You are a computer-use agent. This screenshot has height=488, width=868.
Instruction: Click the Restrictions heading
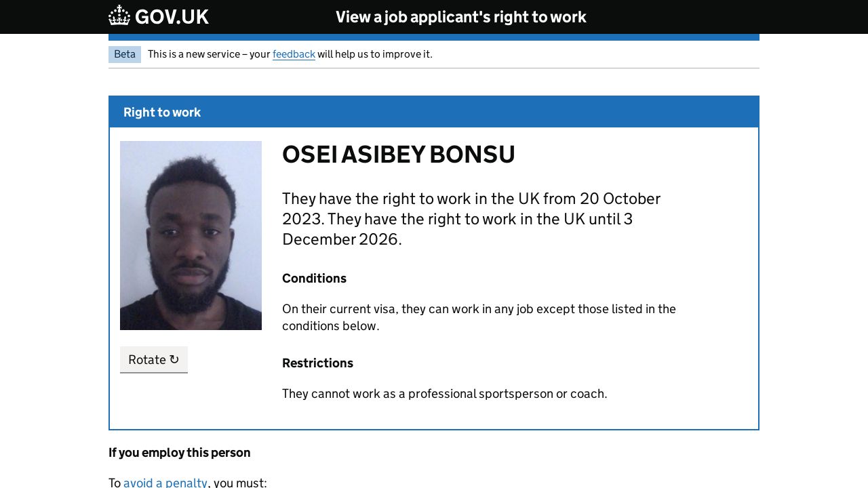(x=317, y=363)
